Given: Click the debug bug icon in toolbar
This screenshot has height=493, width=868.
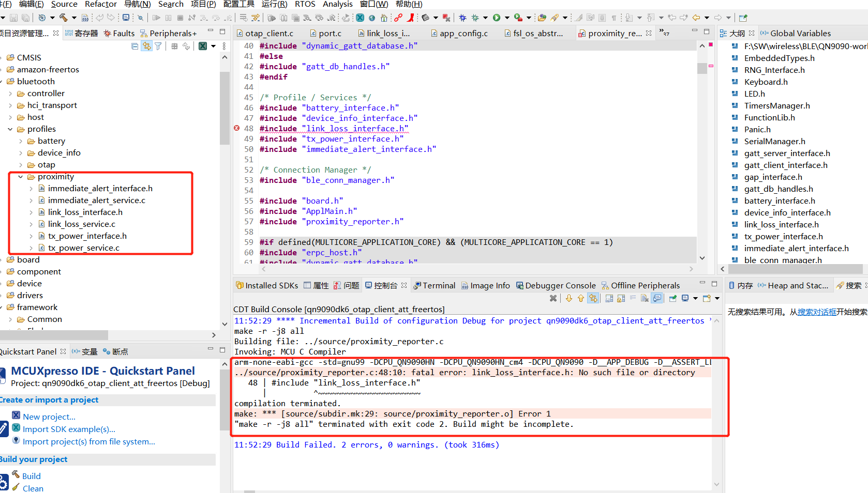Looking at the screenshot, I should 462,18.
